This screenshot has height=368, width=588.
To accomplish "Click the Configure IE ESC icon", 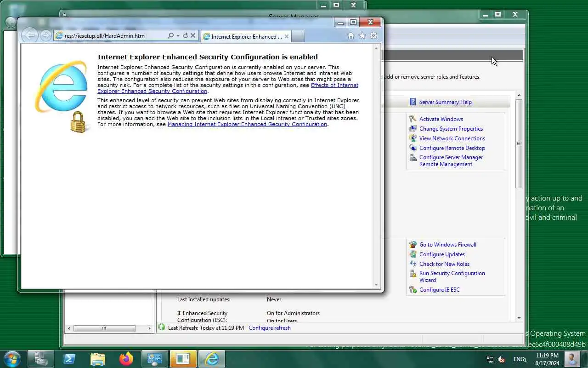I will (413, 290).
